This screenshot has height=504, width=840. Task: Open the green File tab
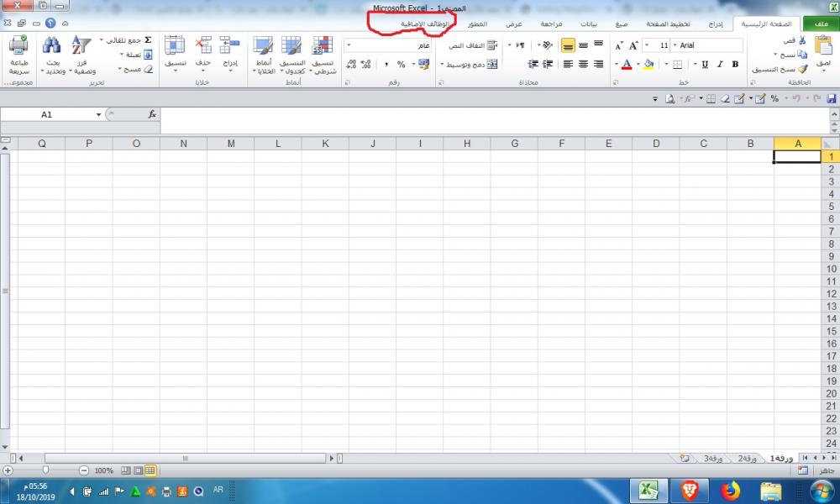click(819, 24)
